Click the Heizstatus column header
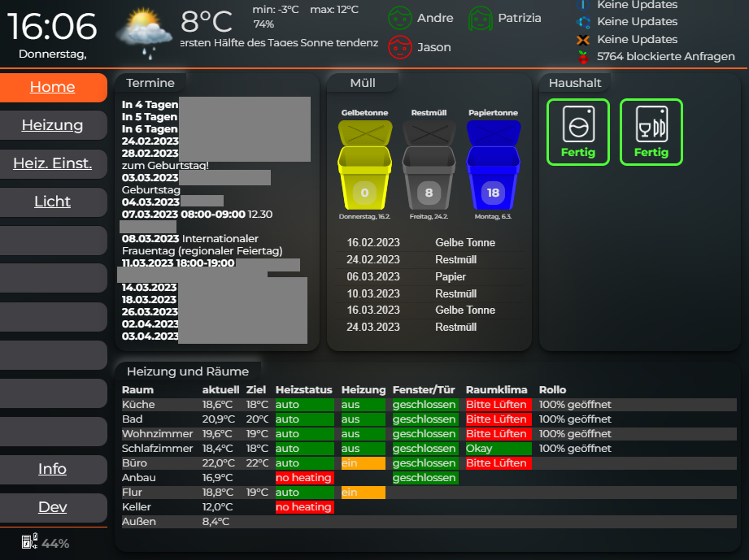This screenshot has width=749, height=560. coord(304,390)
